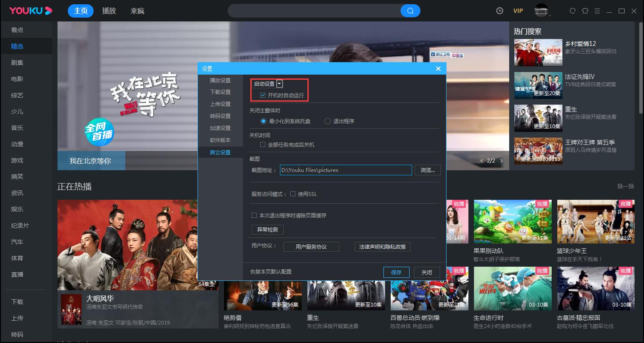This screenshot has width=644, height=343.
Task: Open 看点 in left sidebar
Action: tap(17, 30)
